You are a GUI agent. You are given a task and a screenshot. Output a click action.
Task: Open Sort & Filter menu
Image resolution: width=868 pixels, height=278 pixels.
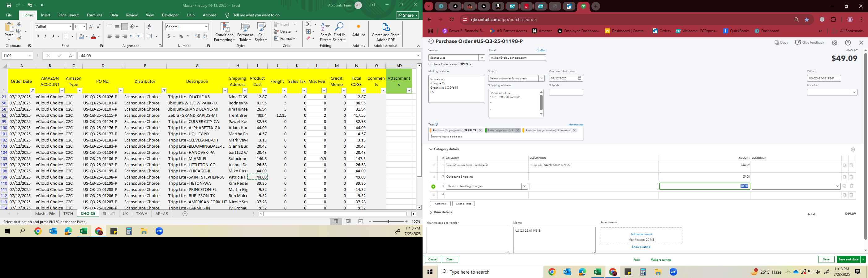(x=325, y=32)
